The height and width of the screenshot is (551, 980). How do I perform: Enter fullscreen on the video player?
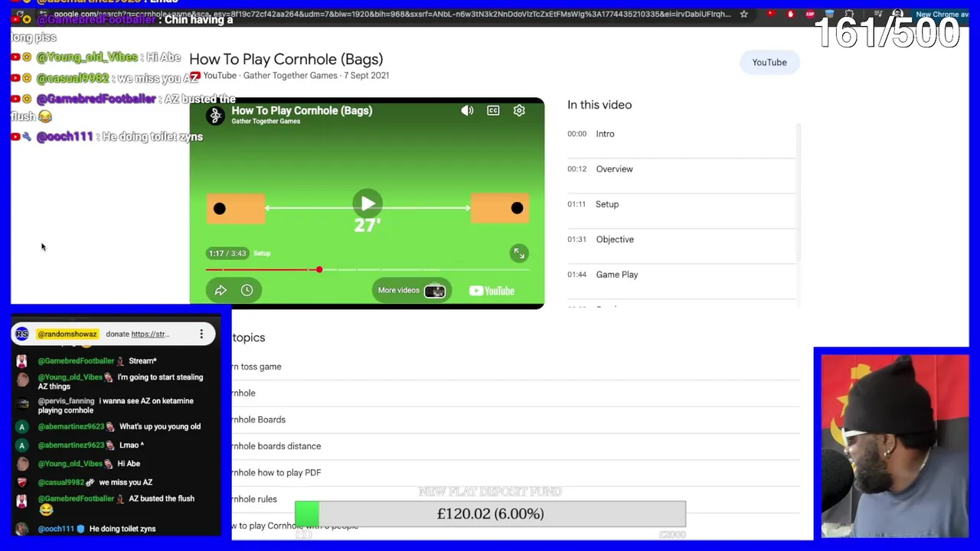pyautogui.click(x=519, y=253)
